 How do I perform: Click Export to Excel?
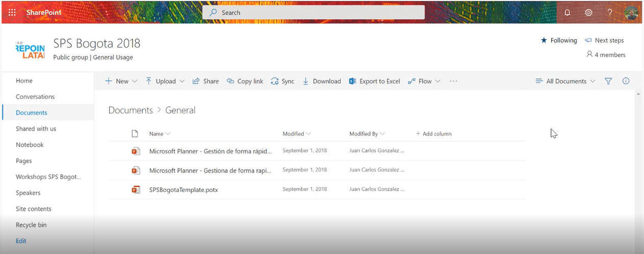point(375,81)
